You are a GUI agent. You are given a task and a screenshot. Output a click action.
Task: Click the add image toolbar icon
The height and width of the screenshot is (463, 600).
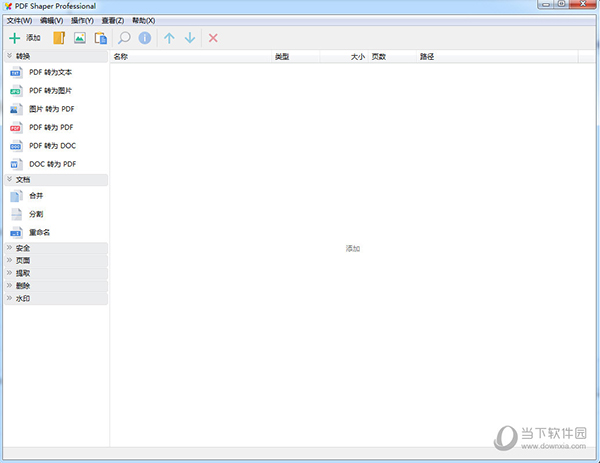coord(80,38)
